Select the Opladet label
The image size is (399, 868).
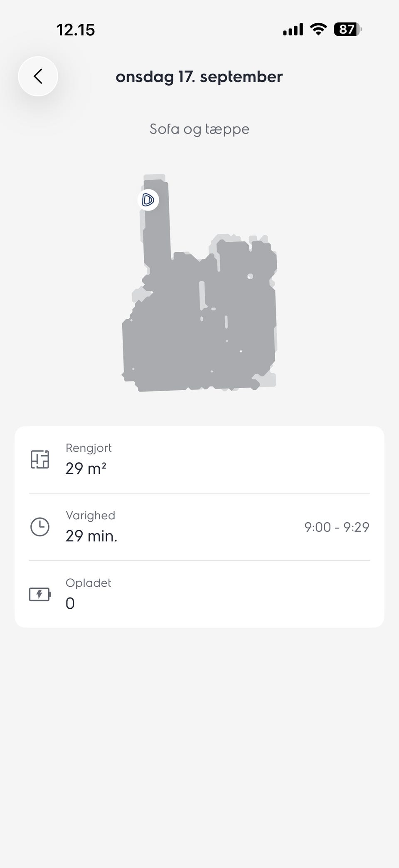88,583
